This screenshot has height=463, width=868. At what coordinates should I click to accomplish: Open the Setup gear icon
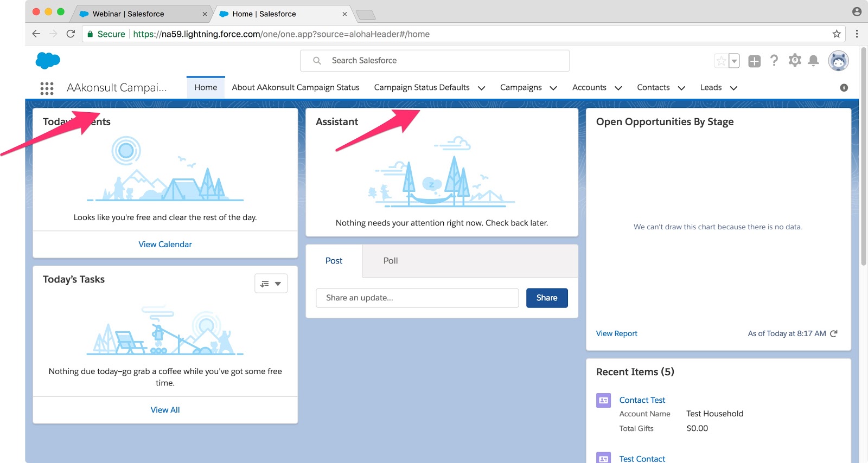coord(795,60)
